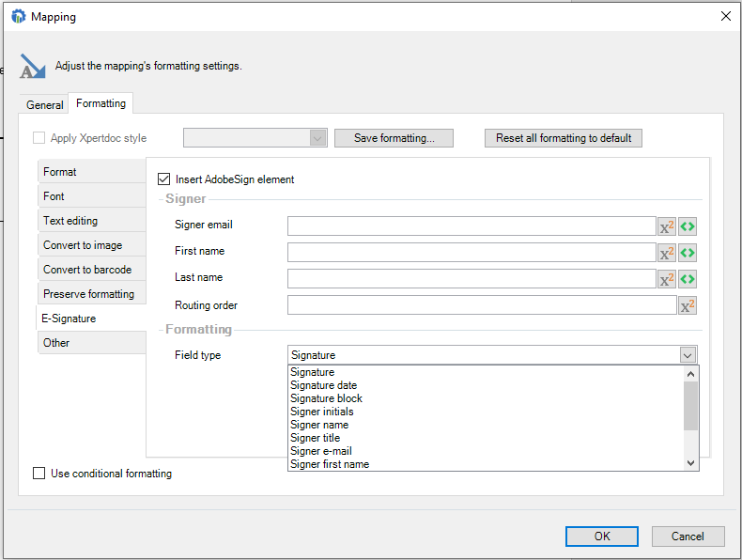
Task: Click the Field type list scrollbar thumb
Action: coord(691,406)
